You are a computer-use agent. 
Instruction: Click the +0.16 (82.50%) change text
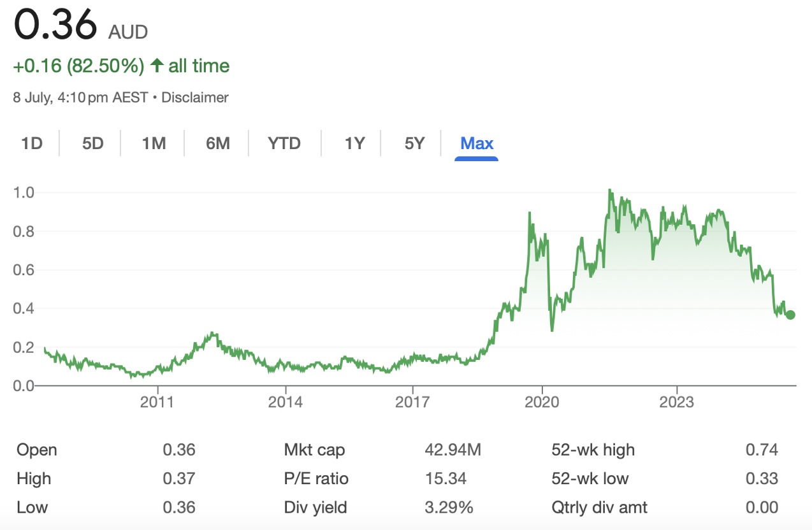point(79,66)
